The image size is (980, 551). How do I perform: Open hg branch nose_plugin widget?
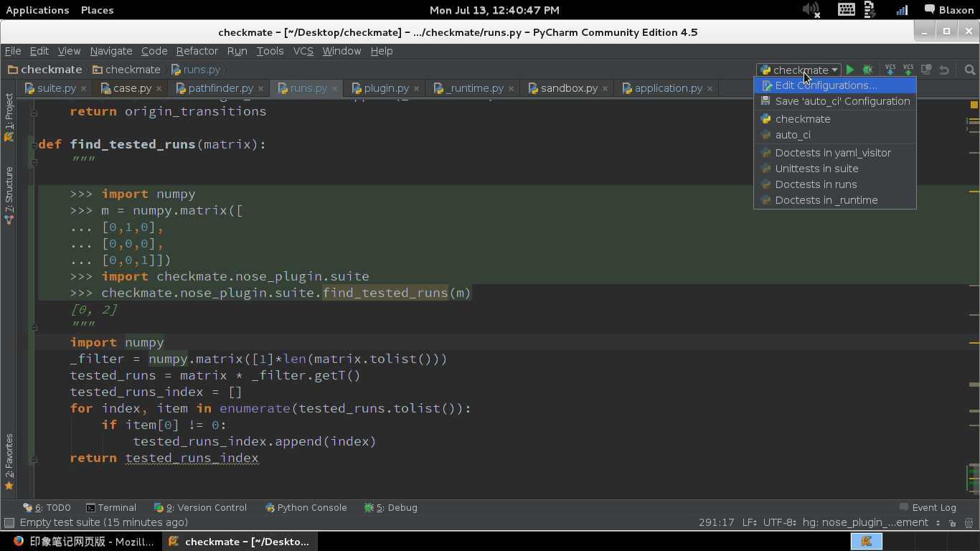[871, 522]
